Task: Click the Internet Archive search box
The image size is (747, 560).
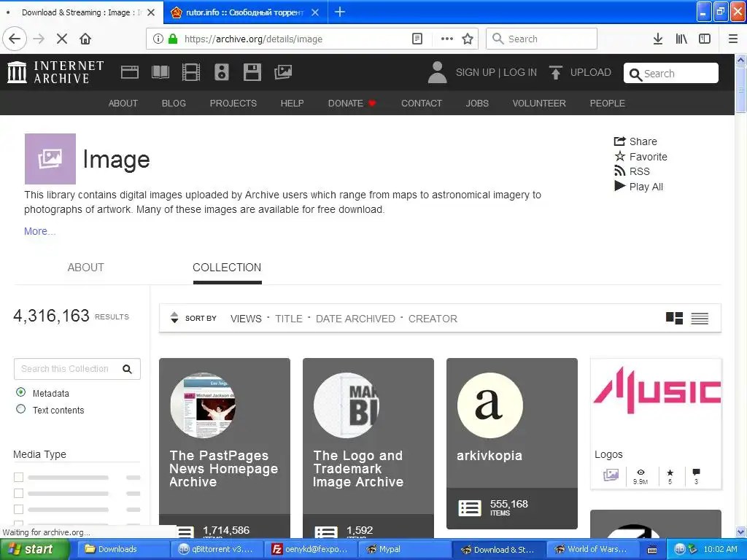Action: pos(671,74)
